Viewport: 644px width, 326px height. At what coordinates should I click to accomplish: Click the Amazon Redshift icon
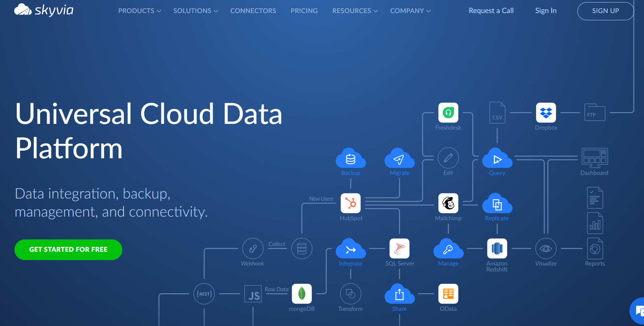coord(497,248)
